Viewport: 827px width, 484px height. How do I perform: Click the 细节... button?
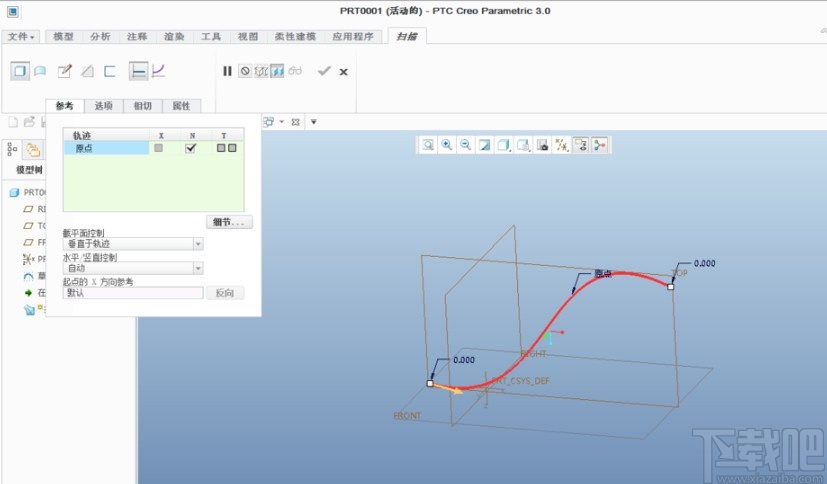coord(229,222)
